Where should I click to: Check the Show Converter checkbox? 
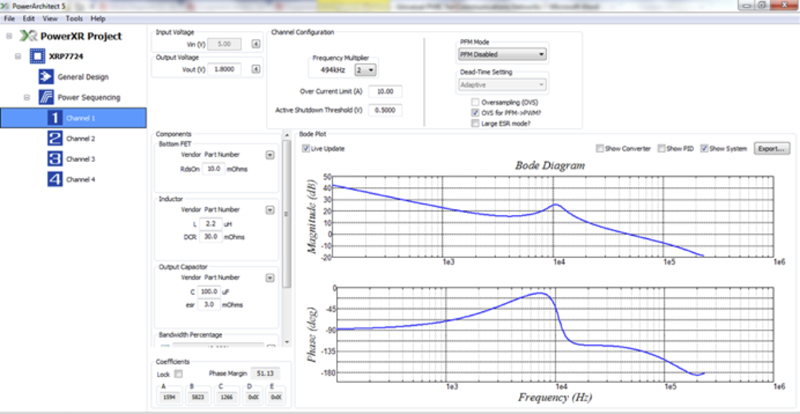click(x=599, y=149)
